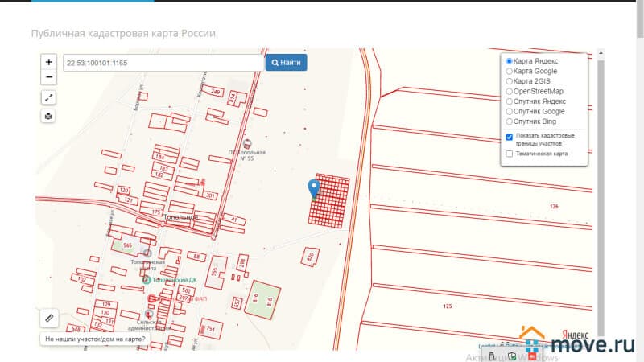Click parcel labeled 820
Image resolution: width=644 pixels, height=362 pixels.
tap(311, 257)
